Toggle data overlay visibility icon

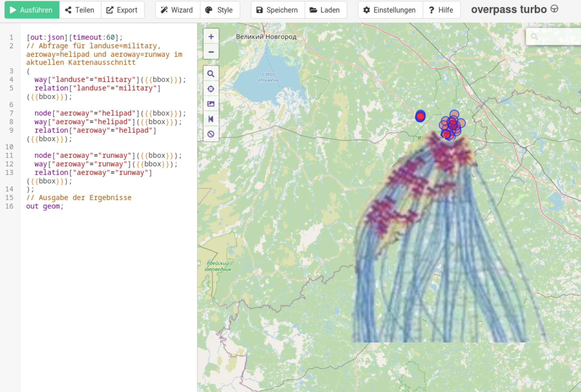click(x=211, y=134)
